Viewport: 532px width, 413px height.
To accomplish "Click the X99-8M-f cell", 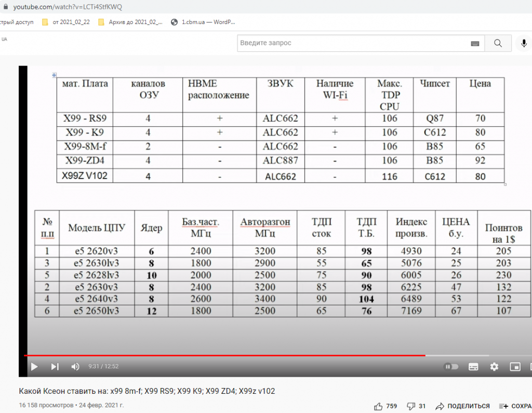I will pos(85,146).
